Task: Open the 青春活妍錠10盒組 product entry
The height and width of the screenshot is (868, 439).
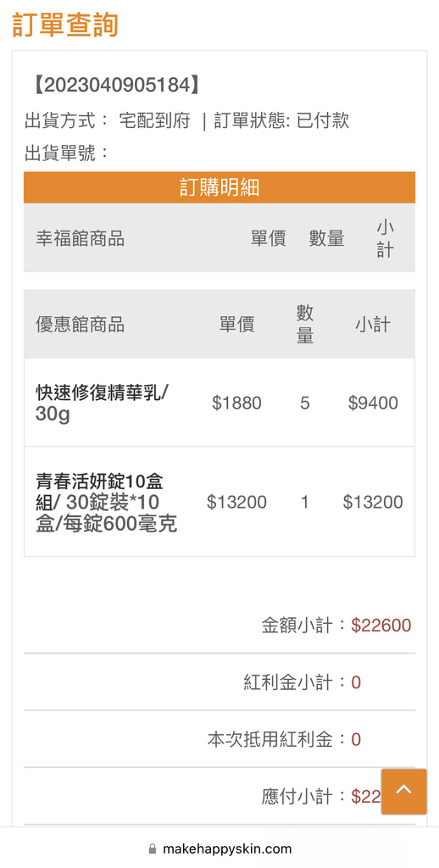Action: pos(106,502)
